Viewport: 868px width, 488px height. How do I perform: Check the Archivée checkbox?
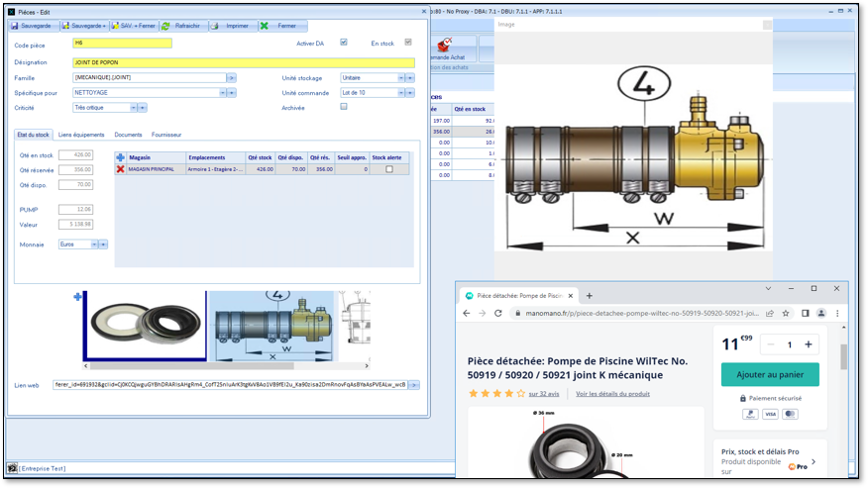click(344, 107)
